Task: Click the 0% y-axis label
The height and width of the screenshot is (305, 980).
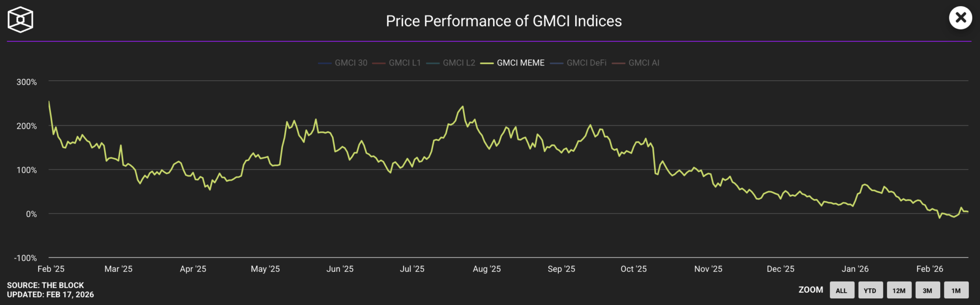Action: (32, 214)
